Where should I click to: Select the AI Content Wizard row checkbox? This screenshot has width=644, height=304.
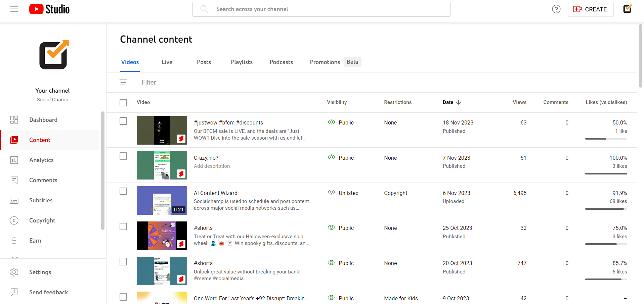point(123,191)
